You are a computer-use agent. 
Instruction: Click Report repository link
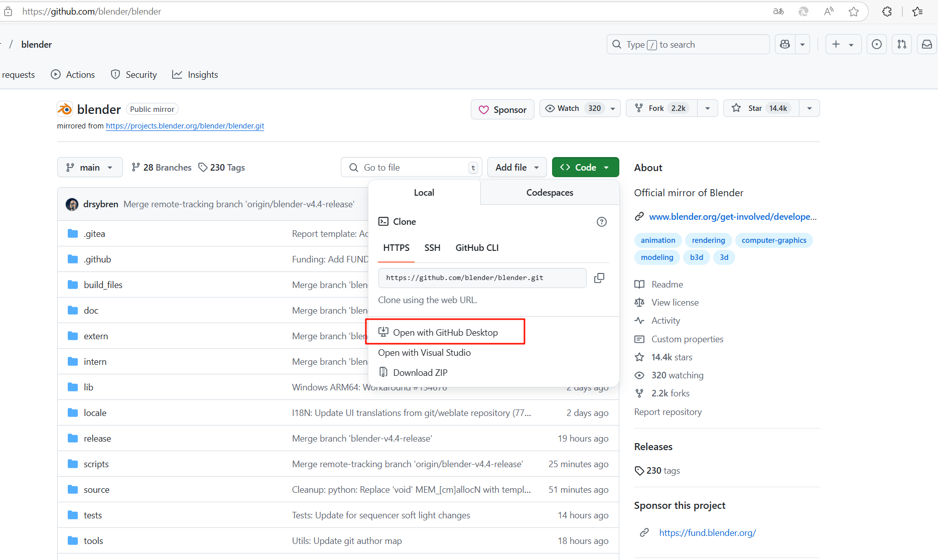pyautogui.click(x=667, y=412)
